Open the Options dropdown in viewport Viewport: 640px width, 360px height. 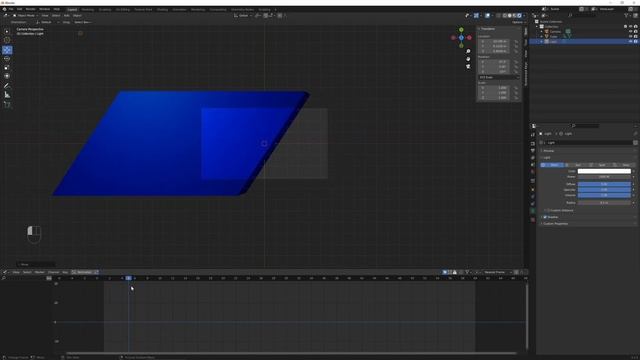point(518,22)
